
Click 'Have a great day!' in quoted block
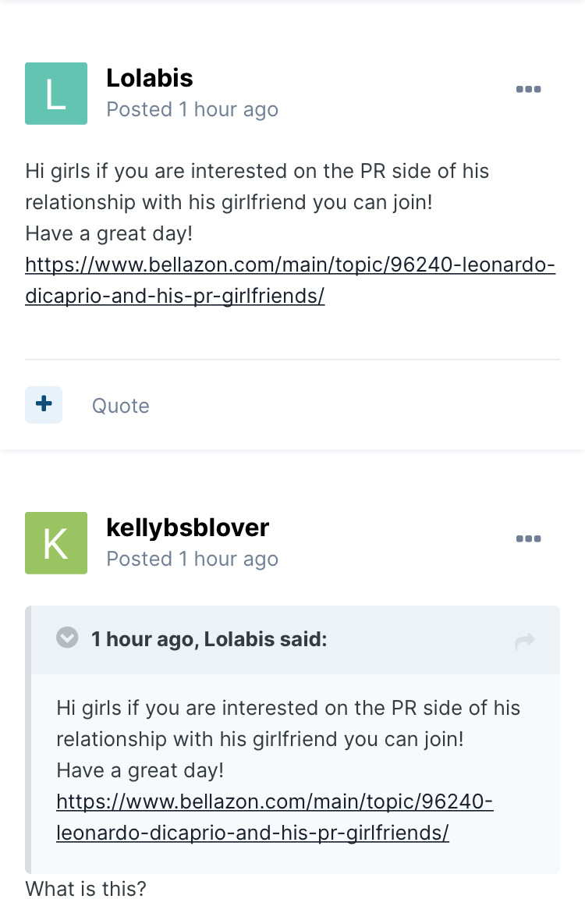[x=140, y=771]
